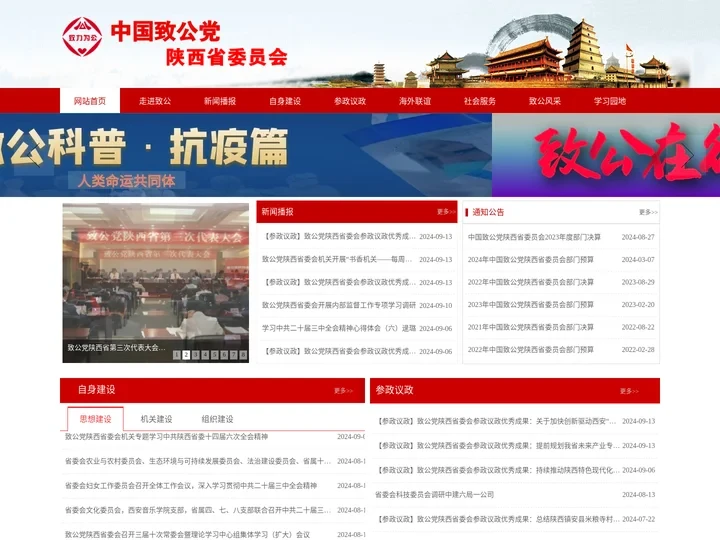Image resolution: width=720 pixels, height=540 pixels.
Task: Switch to the 思想建设 tab
Action: click(96, 419)
